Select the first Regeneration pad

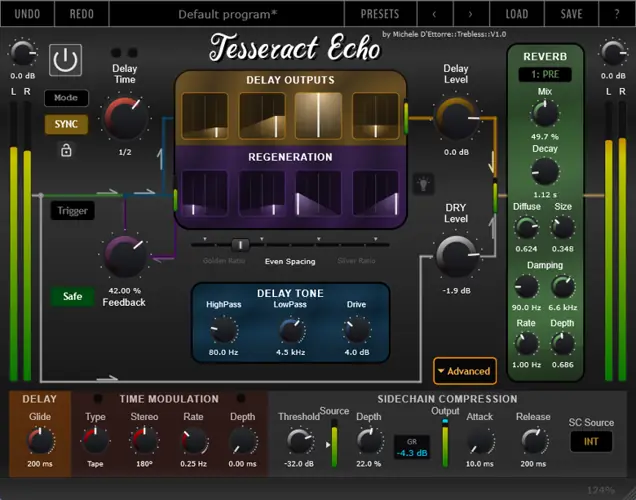coord(205,193)
